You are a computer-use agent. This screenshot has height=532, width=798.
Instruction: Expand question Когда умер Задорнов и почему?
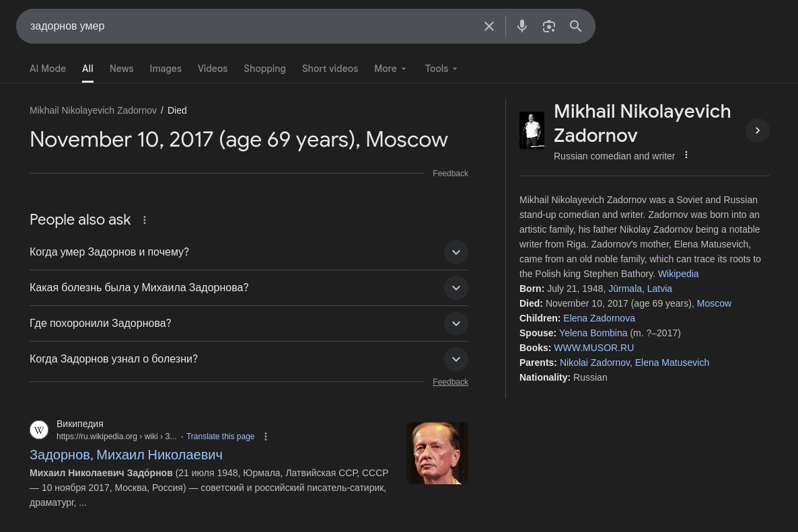[249, 252]
